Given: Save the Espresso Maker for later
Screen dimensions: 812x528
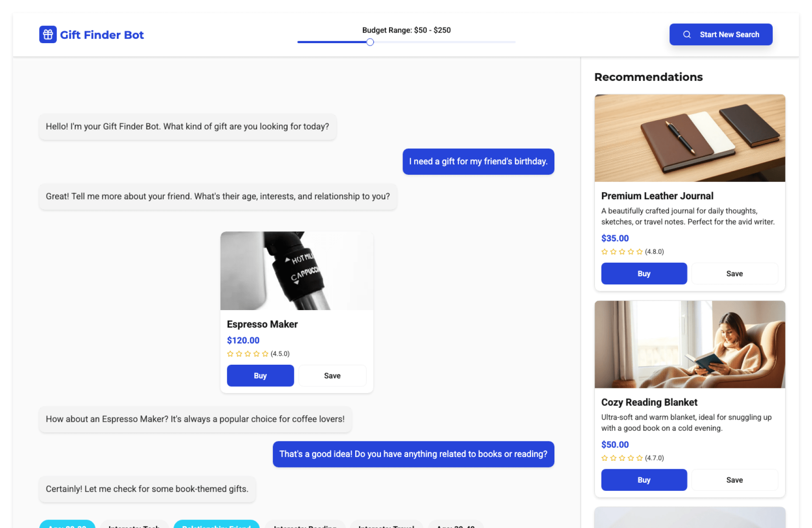Looking at the screenshot, I should tap(332, 376).
